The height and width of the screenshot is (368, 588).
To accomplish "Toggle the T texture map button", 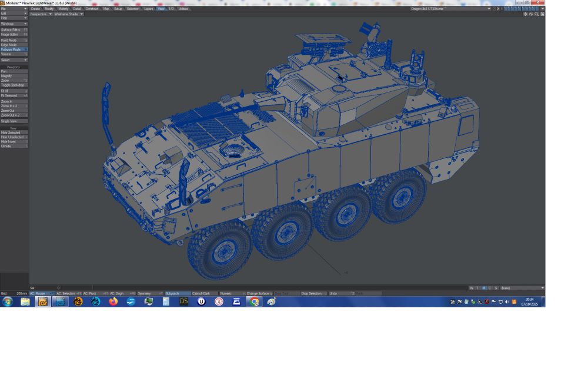I will 477,288.
